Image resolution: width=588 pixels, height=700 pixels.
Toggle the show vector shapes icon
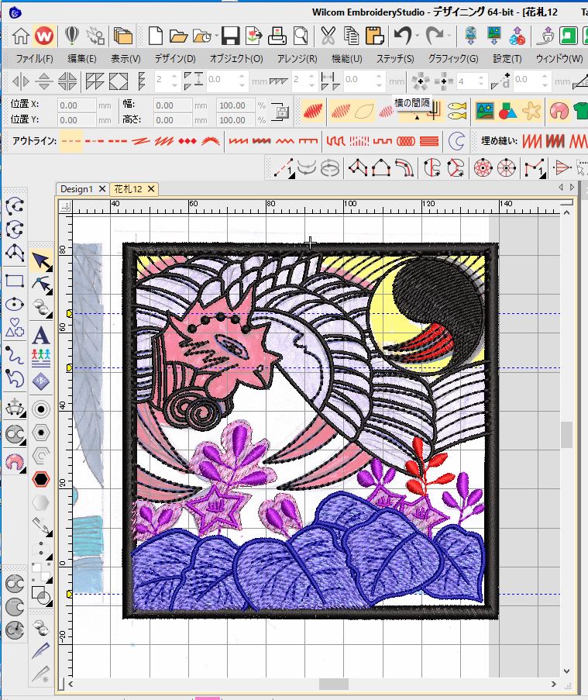point(507,111)
